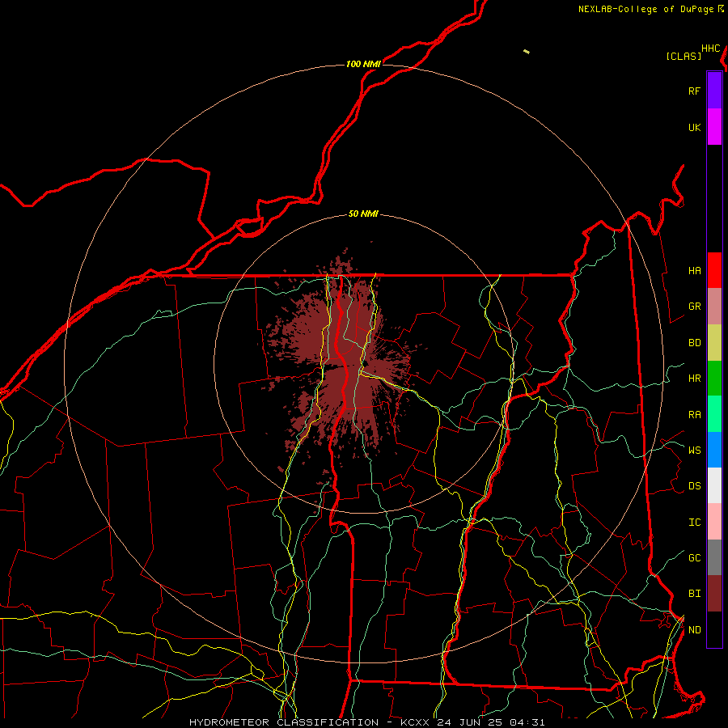Click the 'GR' legend label
Viewport: 728px width, 728px height.
click(x=694, y=307)
